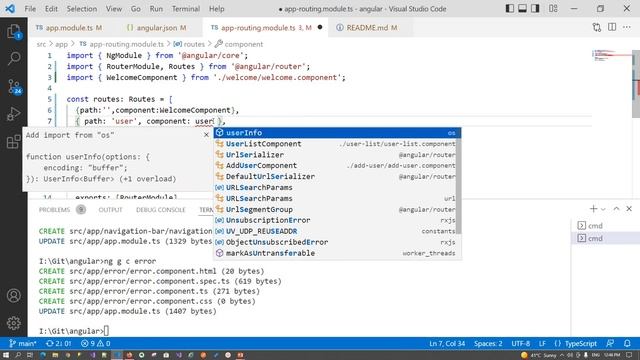
Task: Create new terminal with plus icon
Action: click(593, 209)
